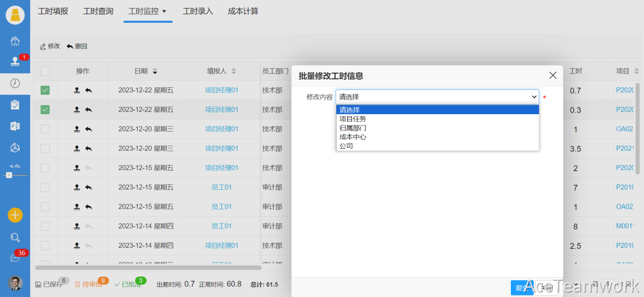Select 成本中心 option in the list
The image size is (644, 297).
(x=353, y=137)
